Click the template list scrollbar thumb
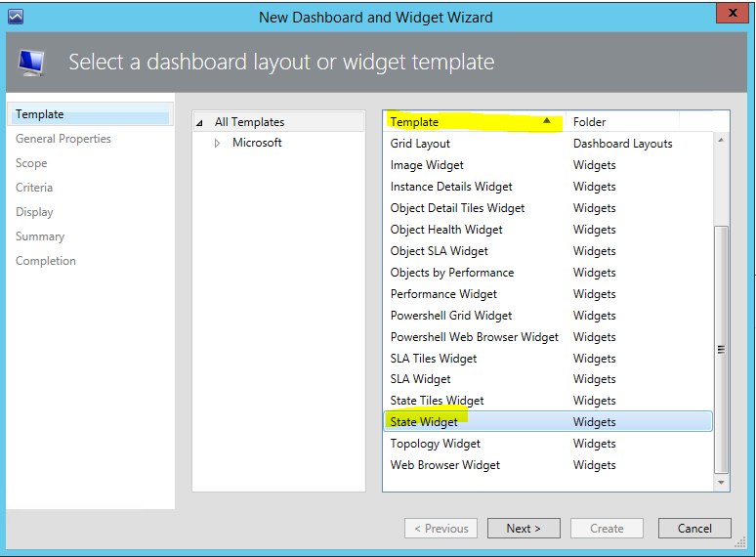This screenshot has width=756, height=557. (721, 350)
